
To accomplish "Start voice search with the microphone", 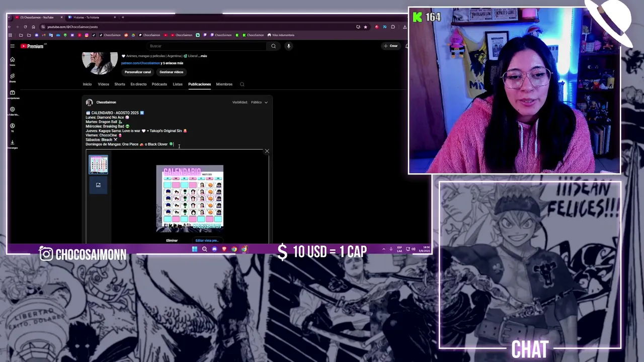I will tap(288, 46).
